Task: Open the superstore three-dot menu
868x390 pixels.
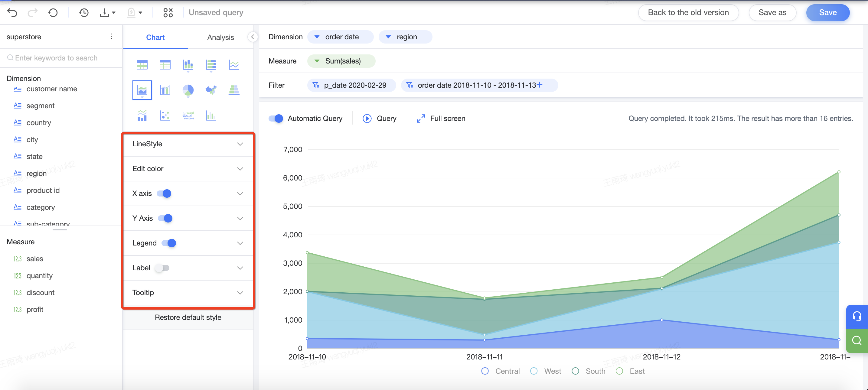Action: [x=111, y=36]
